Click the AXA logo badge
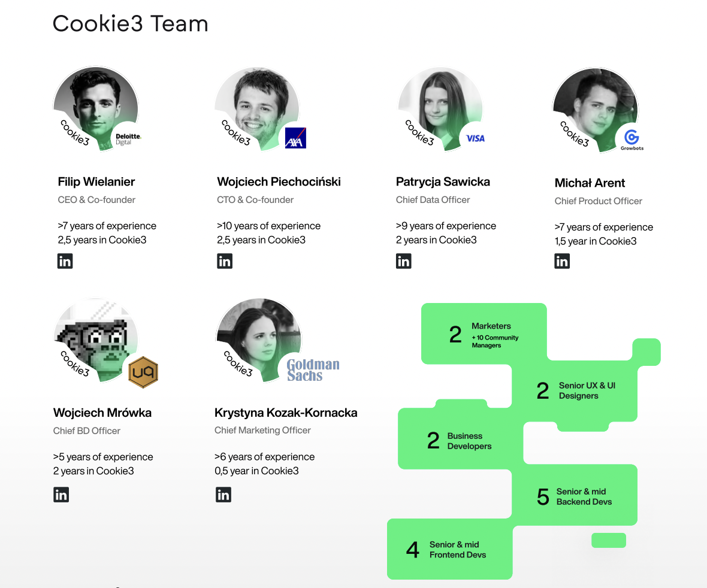 [x=295, y=138]
